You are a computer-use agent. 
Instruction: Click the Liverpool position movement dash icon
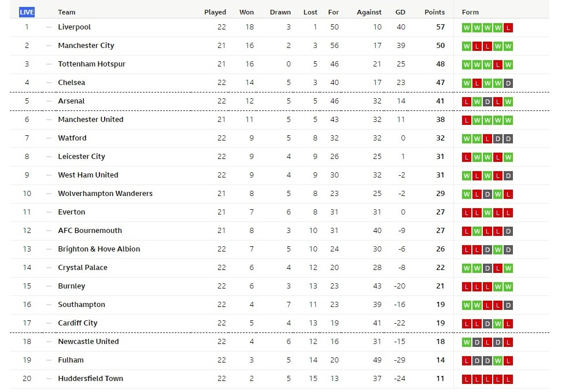(49, 27)
